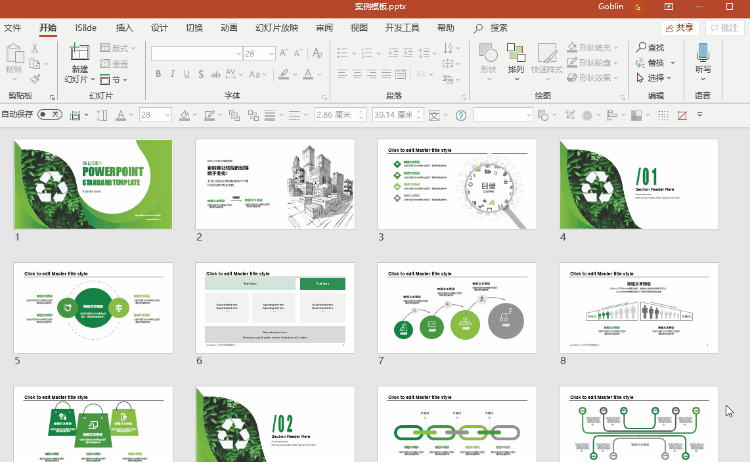The image size is (750, 462).
Task: Toggle the AutoSave switch
Action: tap(50, 114)
